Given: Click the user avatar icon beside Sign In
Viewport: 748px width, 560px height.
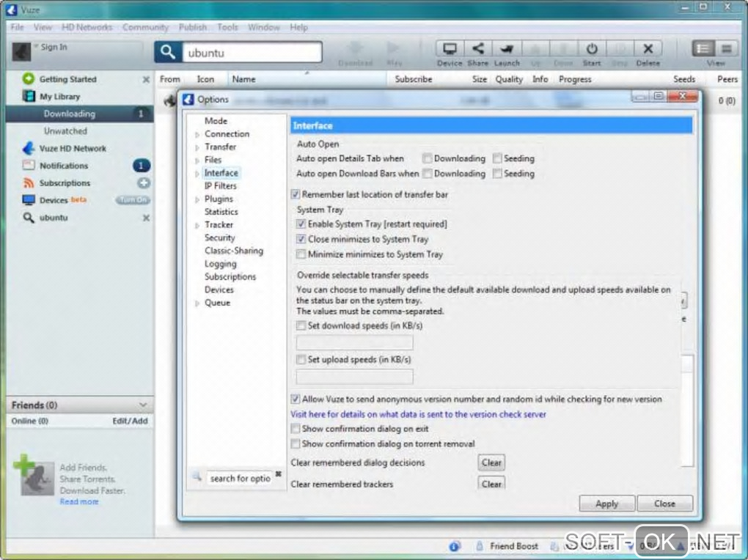Looking at the screenshot, I should pos(21,51).
